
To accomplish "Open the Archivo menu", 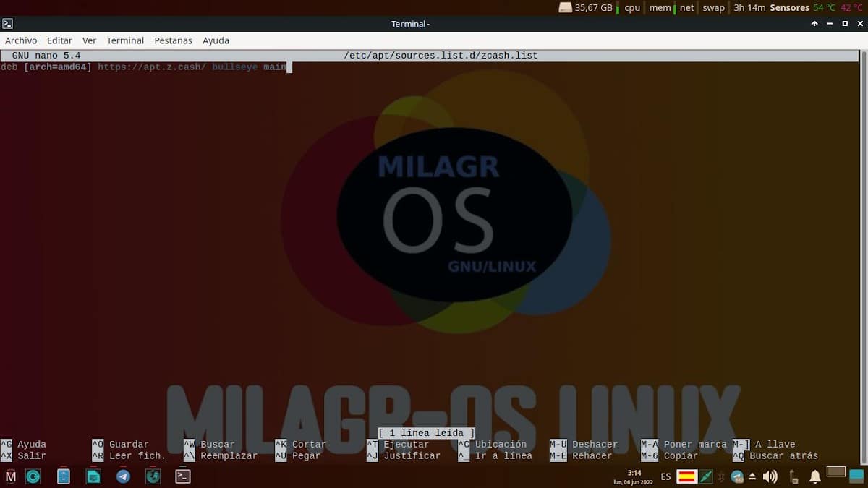I will coord(21,40).
